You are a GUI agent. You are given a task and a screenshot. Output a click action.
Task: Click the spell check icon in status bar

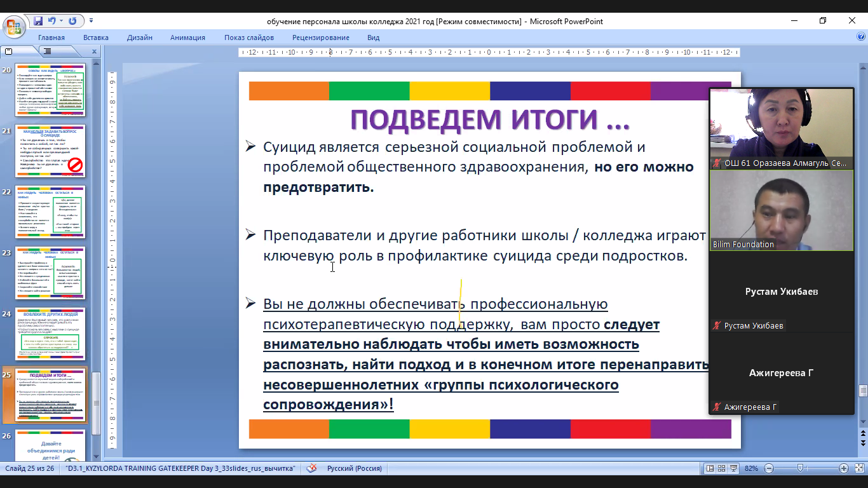[x=311, y=468]
